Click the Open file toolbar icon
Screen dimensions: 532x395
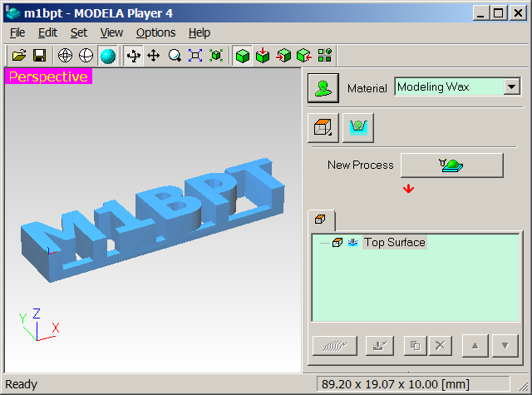pyautogui.click(x=19, y=56)
